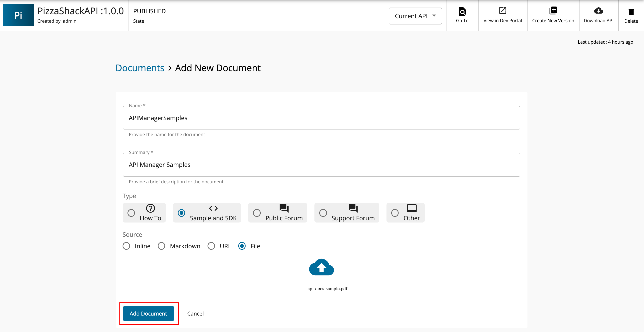Click the Delete trash icon
This screenshot has height=332, width=644.
[631, 12]
